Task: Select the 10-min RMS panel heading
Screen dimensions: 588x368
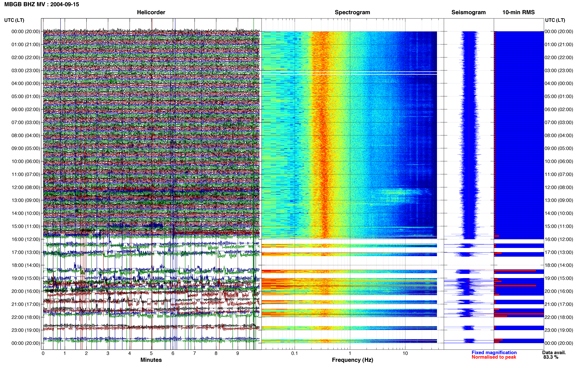Action: (518, 12)
